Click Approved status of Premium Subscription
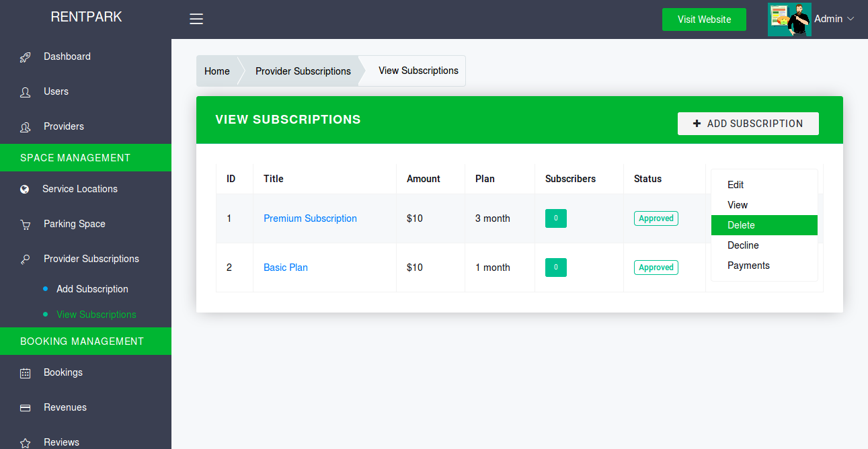868x449 pixels. coord(656,218)
